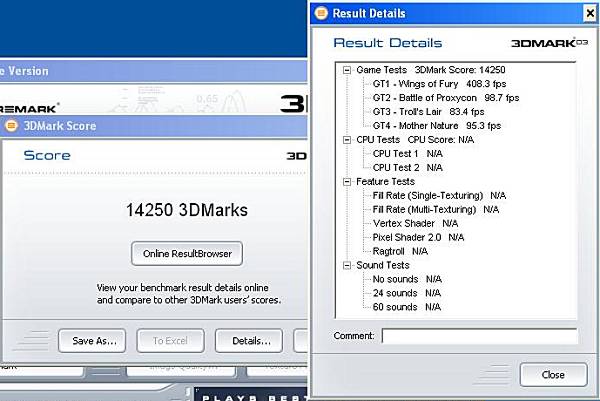Select the Ragtroll row
This screenshot has width=600, height=401.
click(x=400, y=251)
